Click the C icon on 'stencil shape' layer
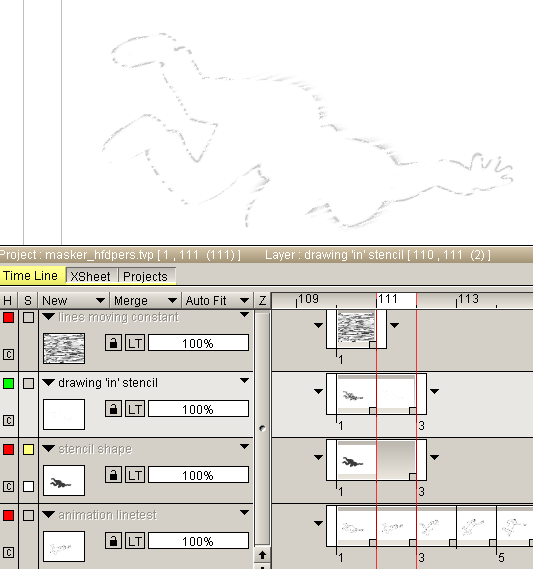Image resolution: width=533 pixels, height=569 pixels. [8, 486]
